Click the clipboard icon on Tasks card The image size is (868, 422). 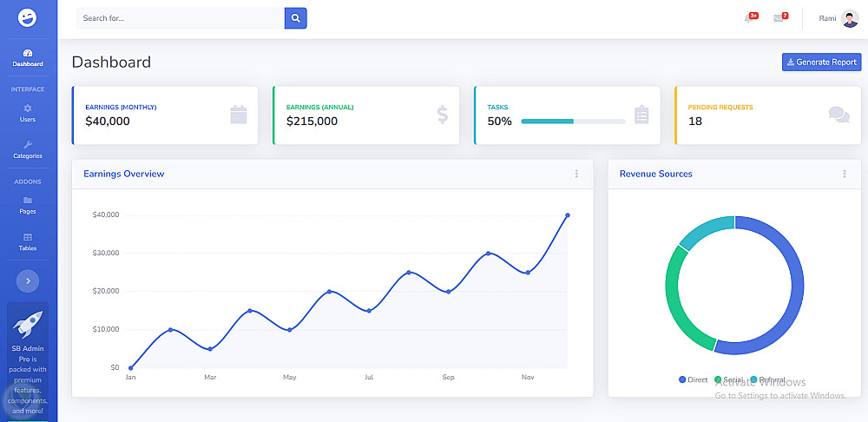[x=641, y=115]
